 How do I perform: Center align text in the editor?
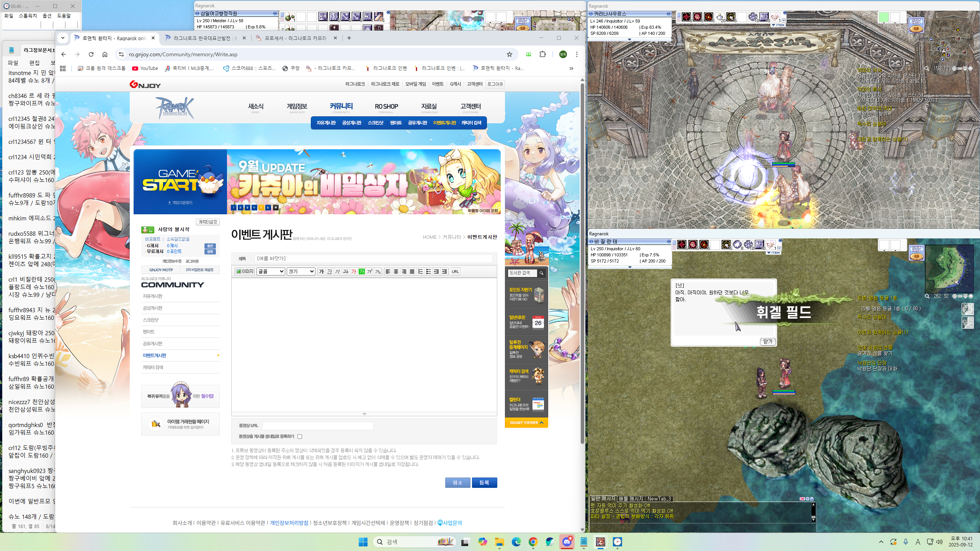coord(396,271)
